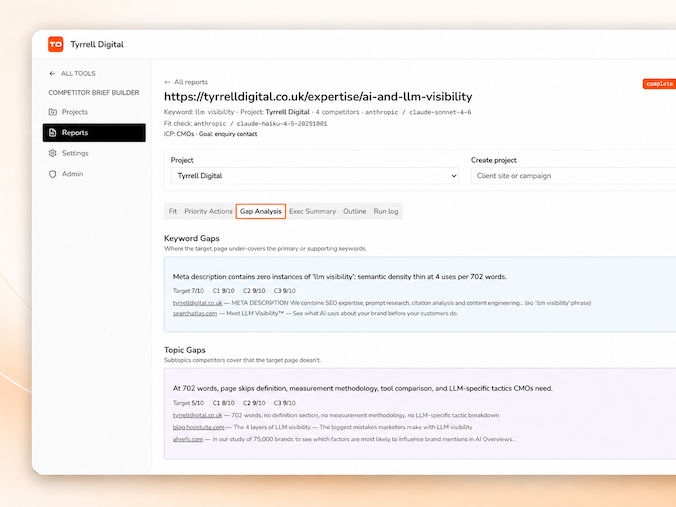Image resolution: width=676 pixels, height=507 pixels.
Task: Open the ahrefs.com source link
Action: [x=188, y=439]
